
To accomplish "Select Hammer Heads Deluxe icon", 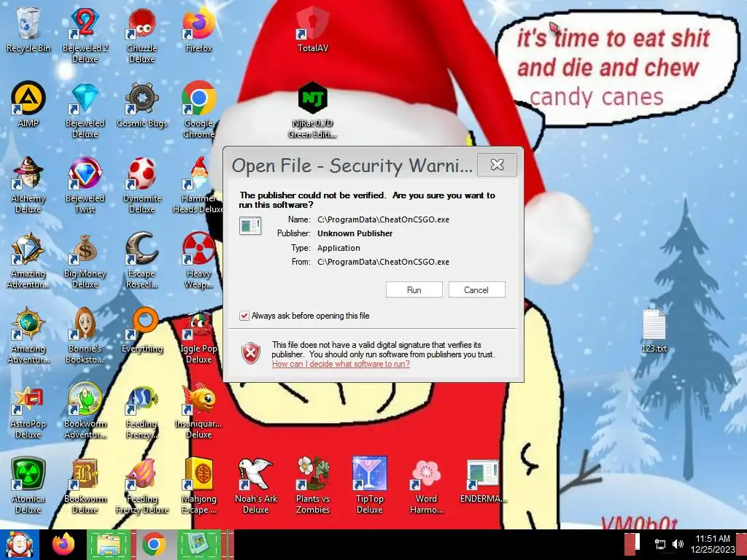I will click(x=198, y=184).
